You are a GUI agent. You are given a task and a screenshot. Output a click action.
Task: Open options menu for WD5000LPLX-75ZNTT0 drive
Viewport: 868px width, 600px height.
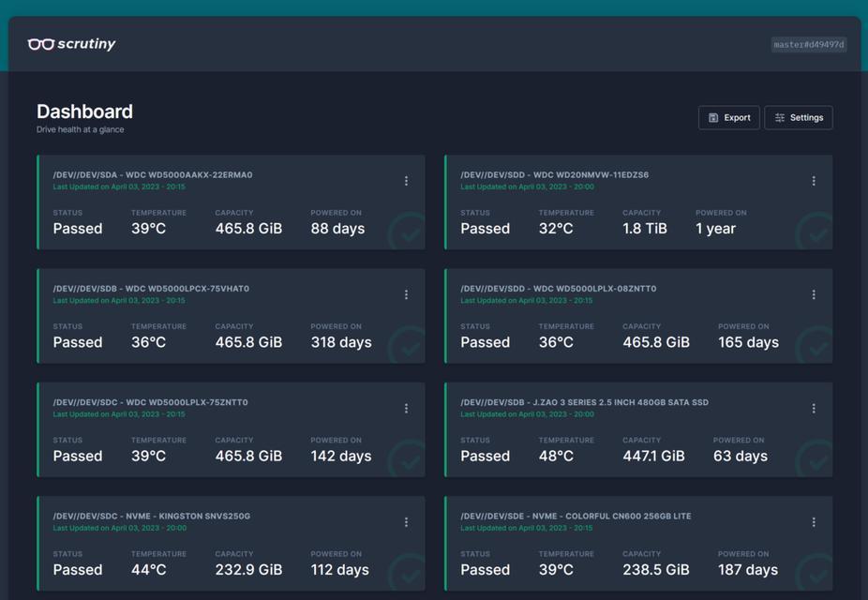coord(406,409)
